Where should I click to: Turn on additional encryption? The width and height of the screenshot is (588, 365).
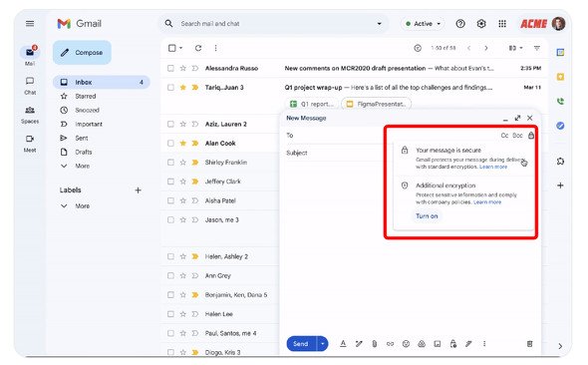(x=427, y=216)
